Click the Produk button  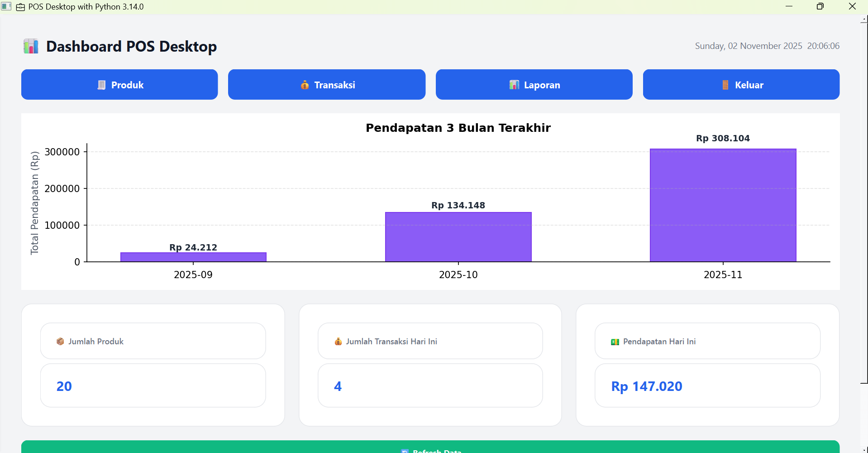119,85
